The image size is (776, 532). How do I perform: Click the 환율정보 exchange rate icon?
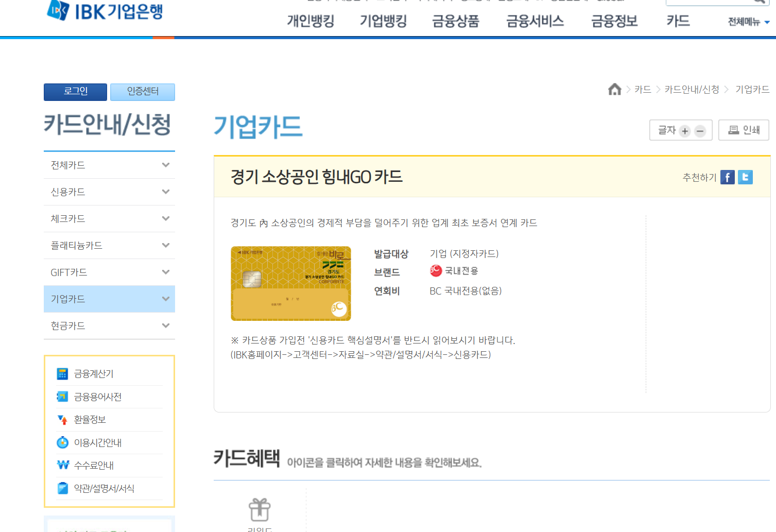tap(62, 420)
